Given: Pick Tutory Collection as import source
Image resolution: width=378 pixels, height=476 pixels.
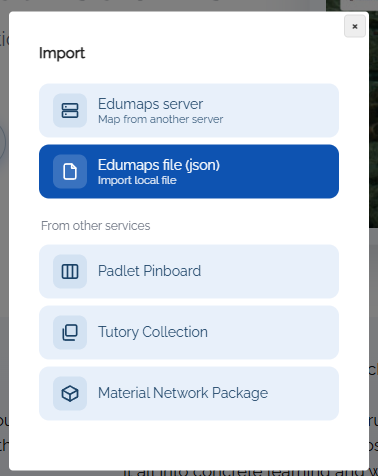Looking at the screenshot, I should pos(189,332).
